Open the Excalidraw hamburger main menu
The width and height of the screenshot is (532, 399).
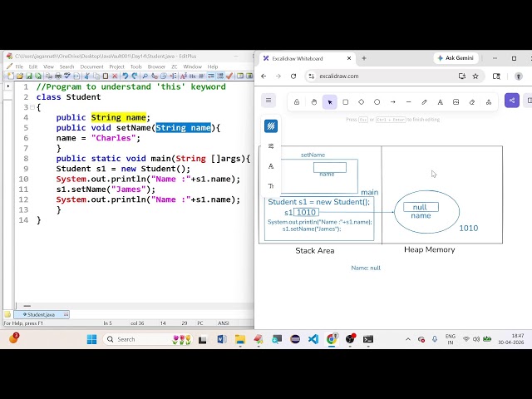(268, 101)
